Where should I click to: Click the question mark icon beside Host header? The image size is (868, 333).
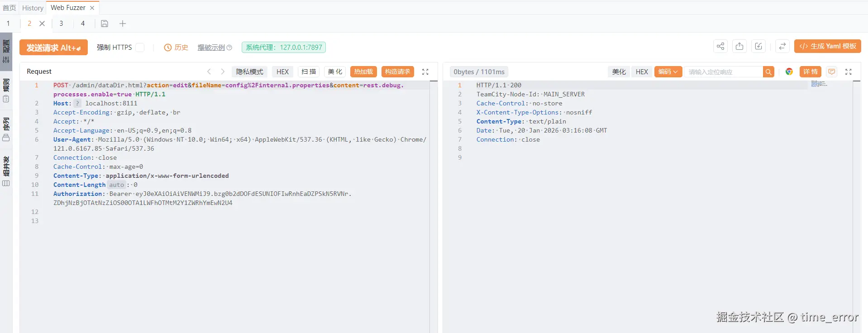[x=77, y=103]
